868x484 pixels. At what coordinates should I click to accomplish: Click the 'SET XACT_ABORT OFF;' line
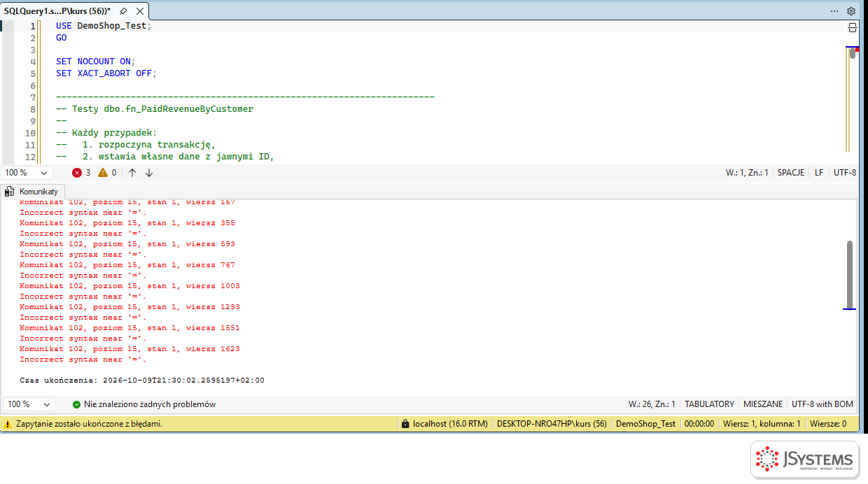(x=106, y=73)
